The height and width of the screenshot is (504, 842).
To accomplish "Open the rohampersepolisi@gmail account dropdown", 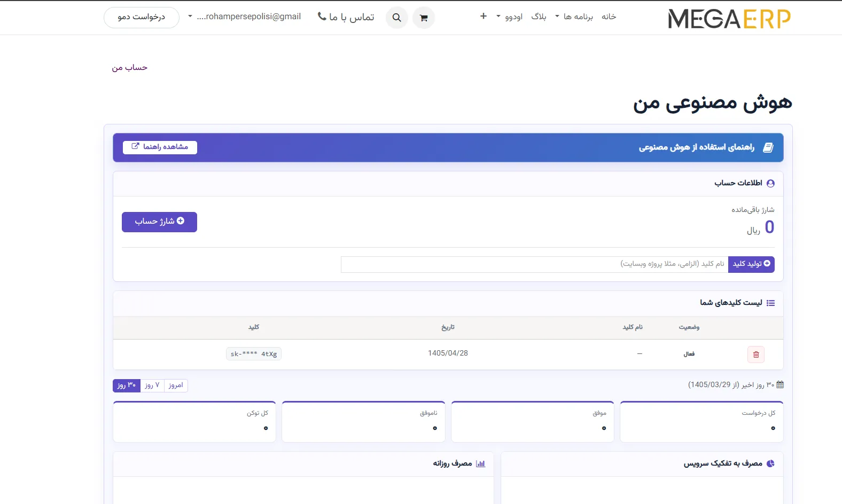I will (245, 17).
